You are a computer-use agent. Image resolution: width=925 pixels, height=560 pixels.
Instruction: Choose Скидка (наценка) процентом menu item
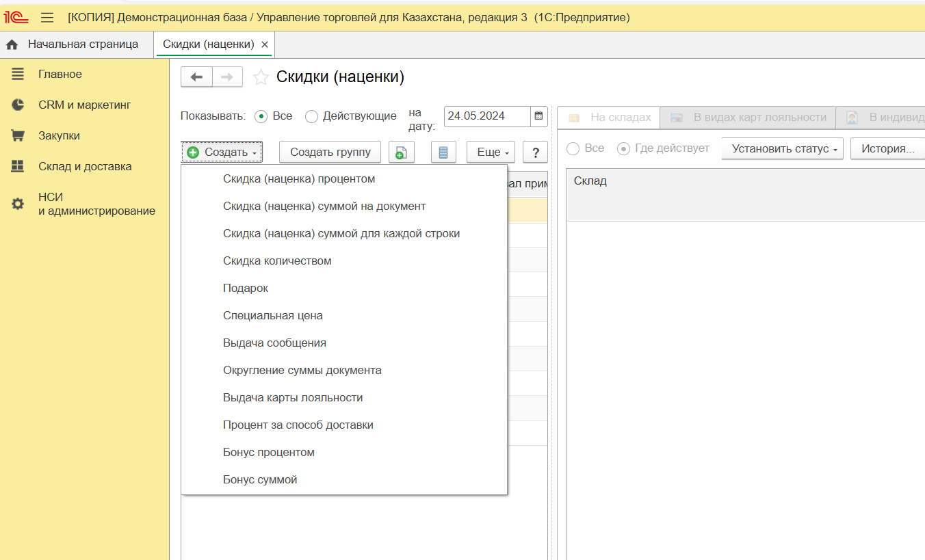click(299, 179)
